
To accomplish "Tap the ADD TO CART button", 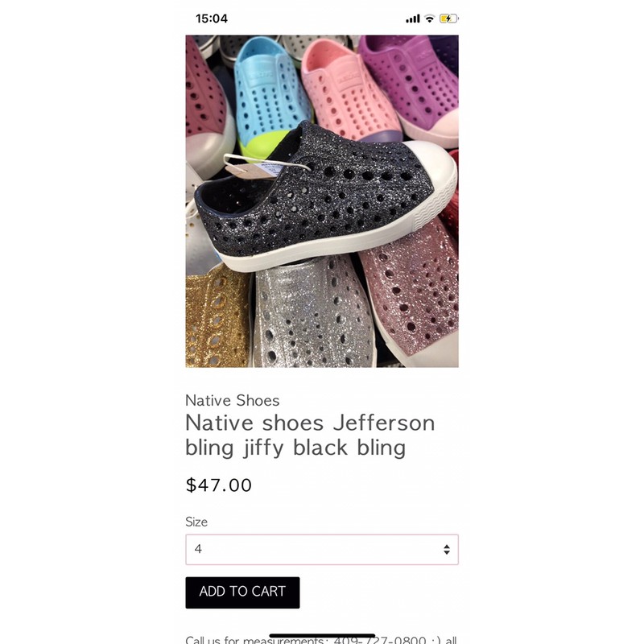I will point(242,592).
